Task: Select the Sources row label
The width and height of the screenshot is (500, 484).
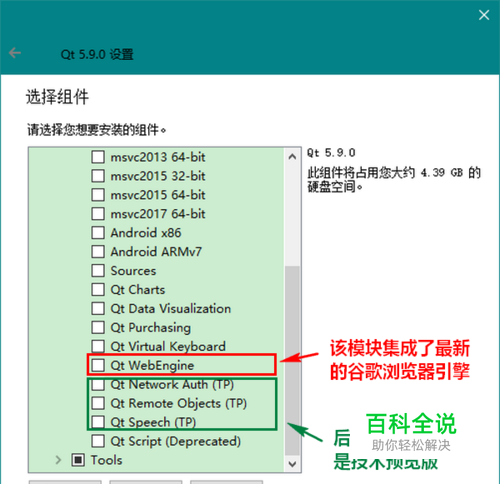Action: coord(133,271)
